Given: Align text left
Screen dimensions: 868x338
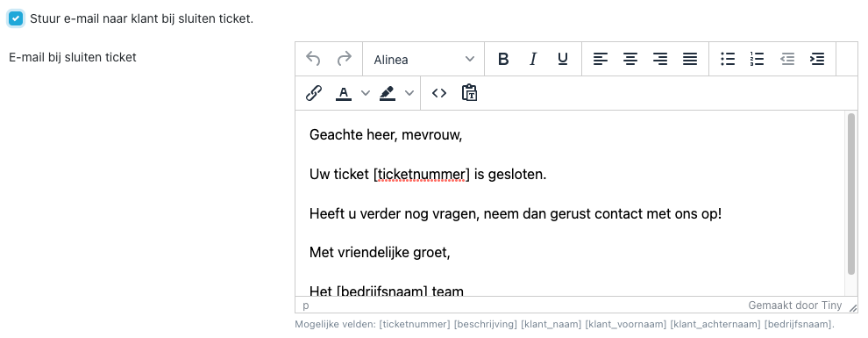Looking at the screenshot, I should pyautogui.click(x=600, y=59).
